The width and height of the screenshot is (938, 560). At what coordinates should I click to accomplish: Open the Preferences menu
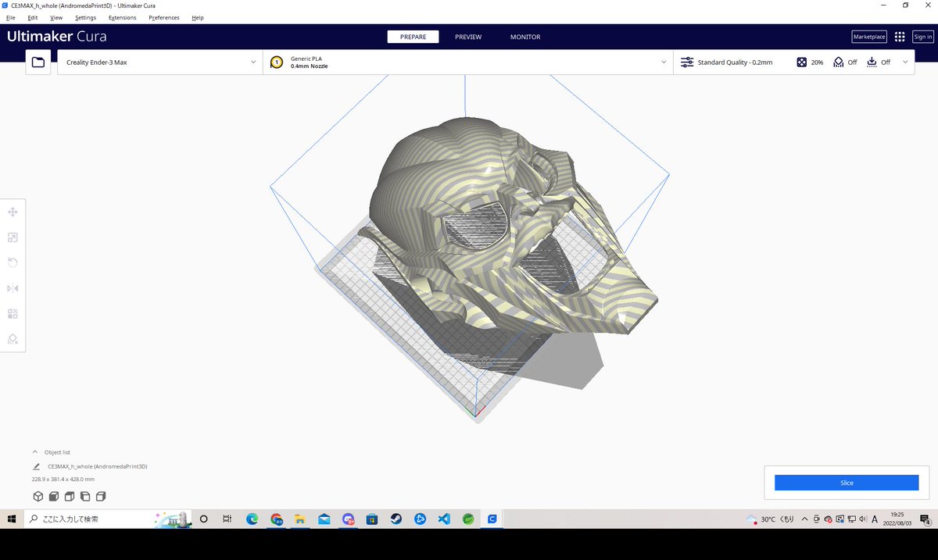(x=164, y=17)
